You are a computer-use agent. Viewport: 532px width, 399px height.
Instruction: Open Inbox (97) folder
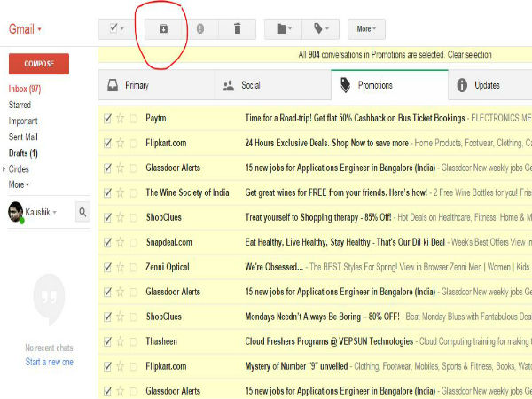point(25,89)
